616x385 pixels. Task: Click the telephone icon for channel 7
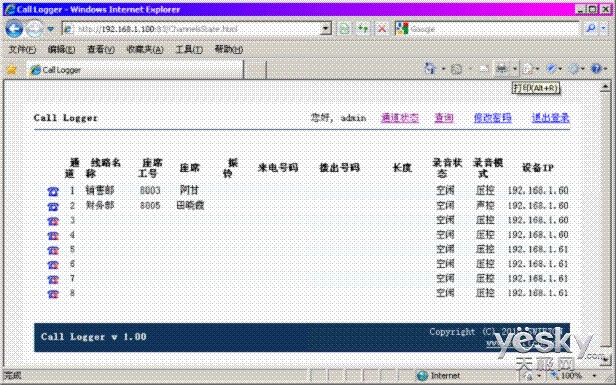tap(53, 279)
